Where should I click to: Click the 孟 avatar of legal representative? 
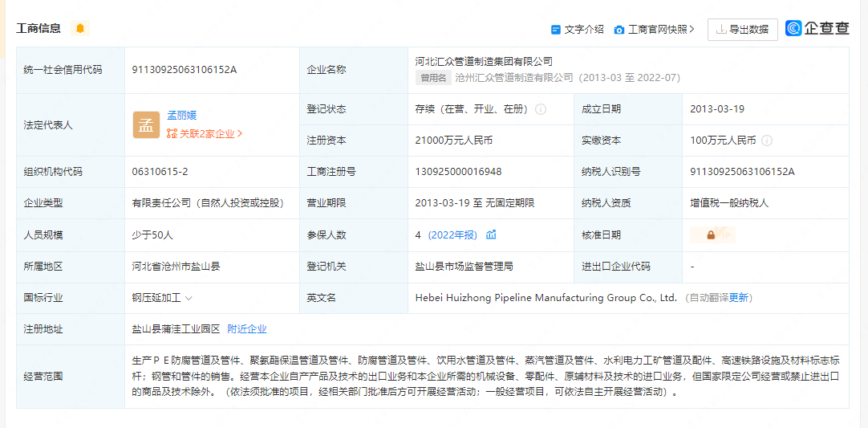[146, 125]
